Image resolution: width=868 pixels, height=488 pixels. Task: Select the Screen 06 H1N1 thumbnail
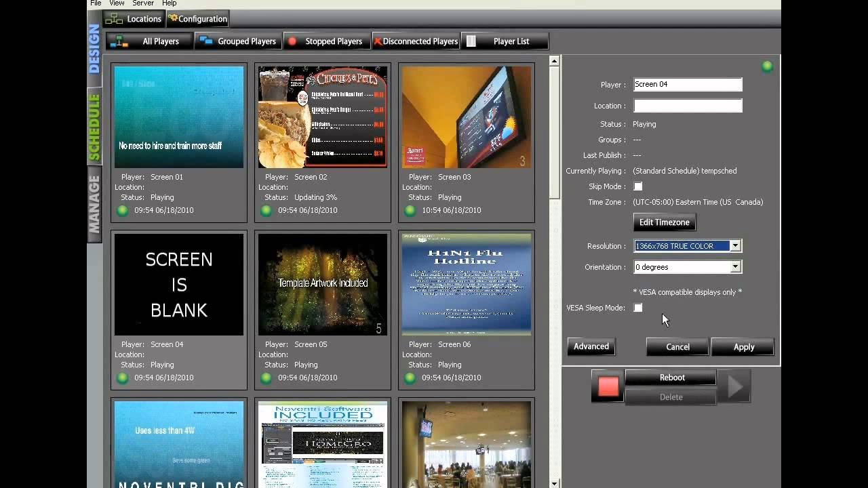(467, 285)
